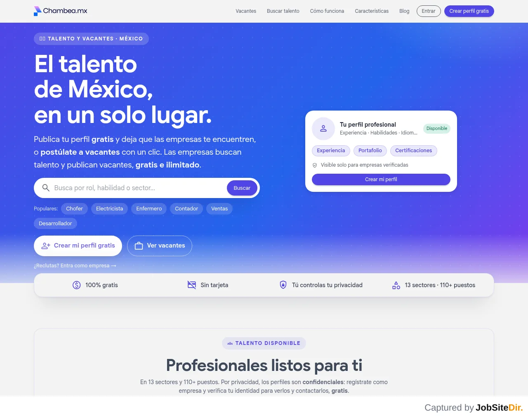Click the 'Tu perfil profesional' title
Screen dimensions: 528x420
(x=368, y=125)
